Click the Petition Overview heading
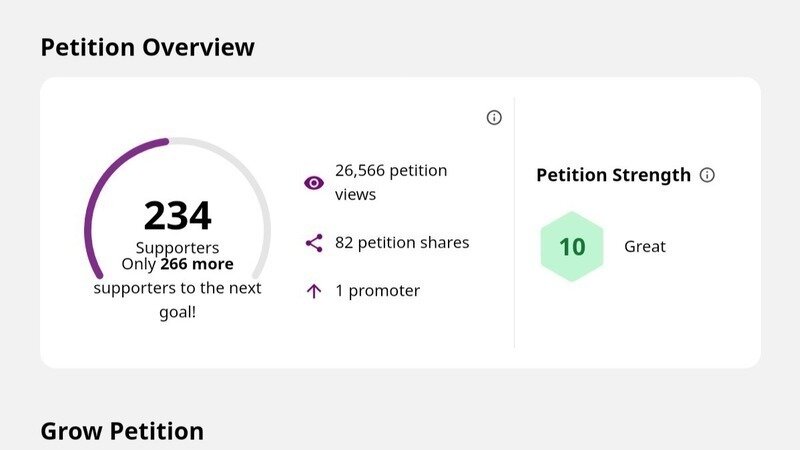The image size is (800, 450). (147, 47)
